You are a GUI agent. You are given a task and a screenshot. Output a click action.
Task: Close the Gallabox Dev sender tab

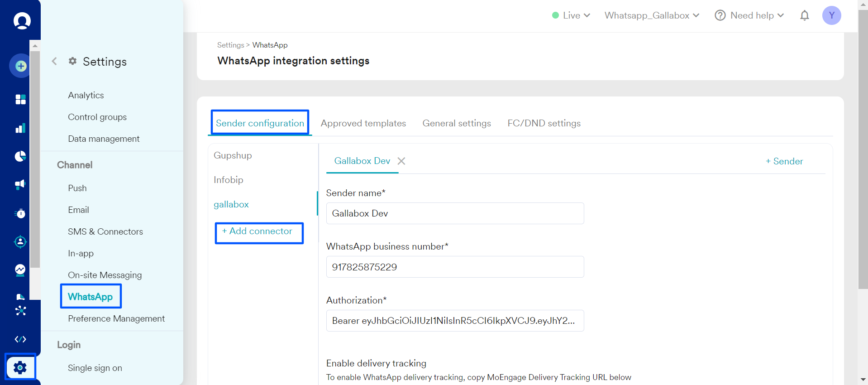401,161
